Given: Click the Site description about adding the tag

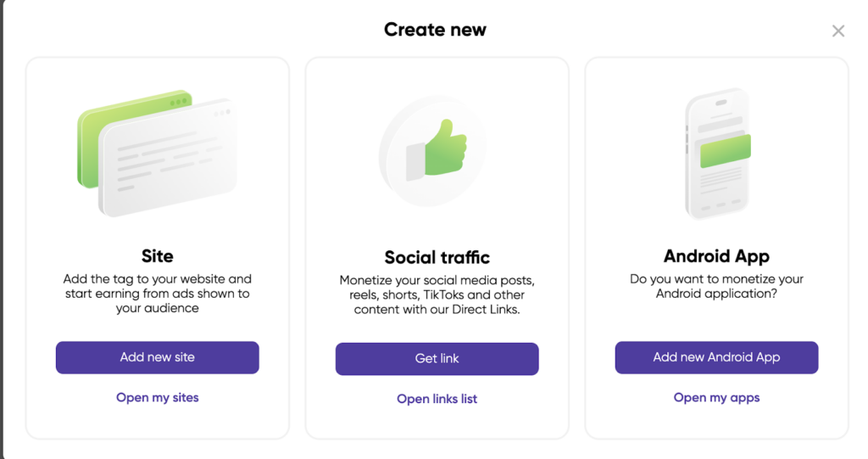Looking at the screenshot, I should coord(158,293).
